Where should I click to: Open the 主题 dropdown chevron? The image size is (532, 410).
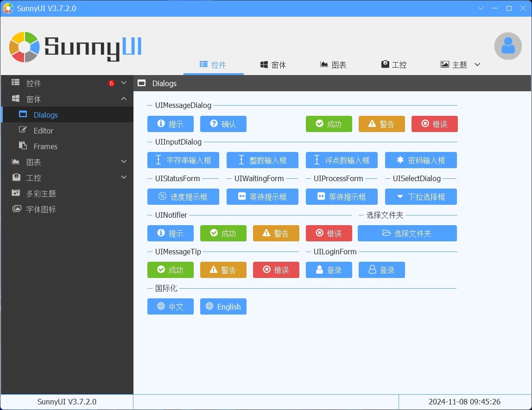coord(477,64)
